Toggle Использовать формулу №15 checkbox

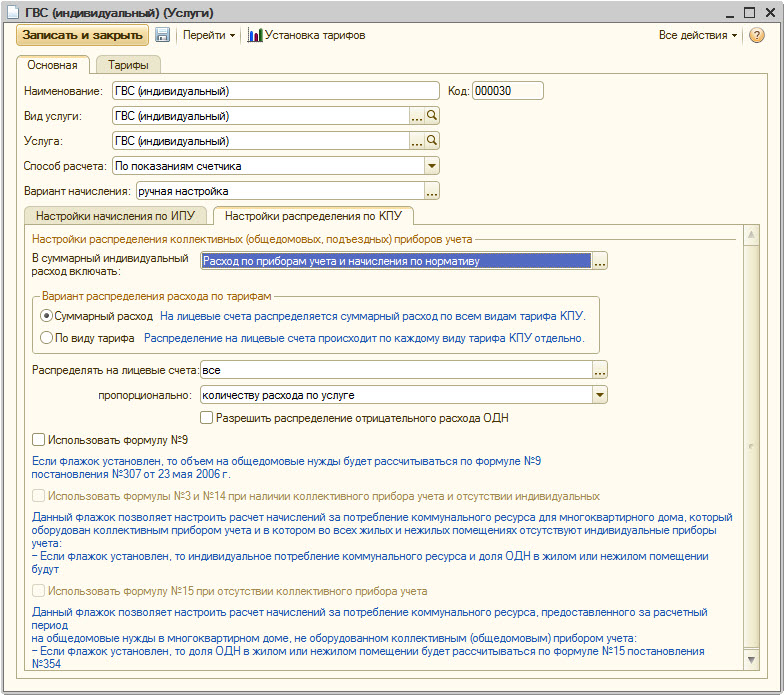[x=38, y=591]
